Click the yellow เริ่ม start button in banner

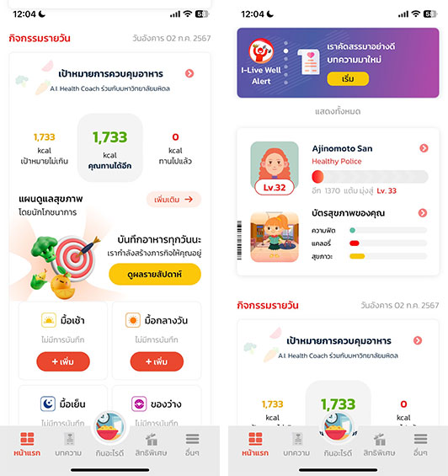[x=348, y=79]
